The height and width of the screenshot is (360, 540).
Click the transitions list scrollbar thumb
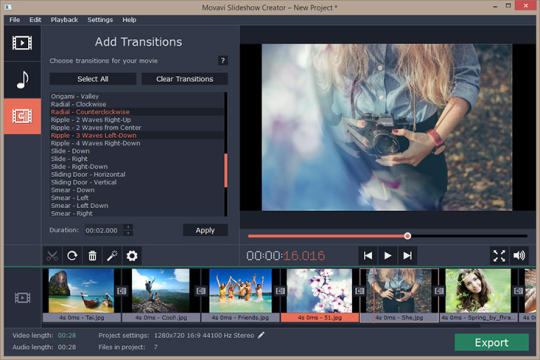(x=226, y=171)
